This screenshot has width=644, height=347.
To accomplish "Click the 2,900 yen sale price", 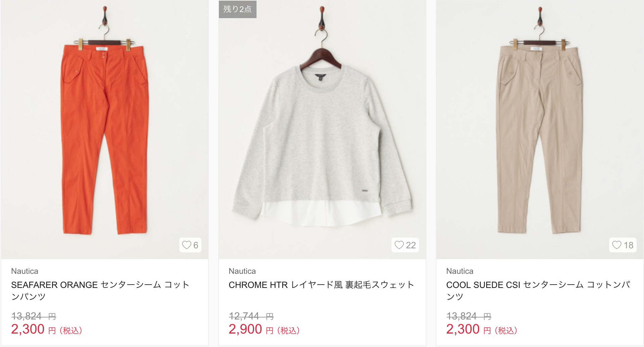I will pos(245,329).
